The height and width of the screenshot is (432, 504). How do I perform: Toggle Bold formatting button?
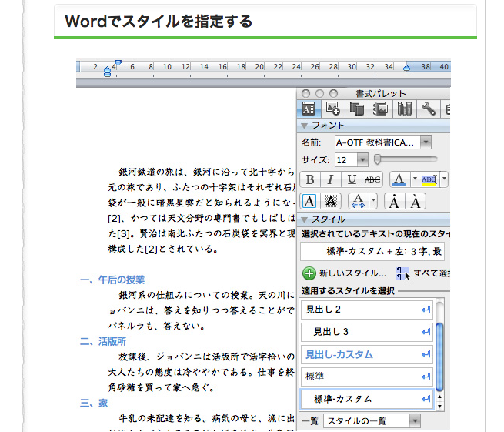pyautogui.click(x=310, y=179)
